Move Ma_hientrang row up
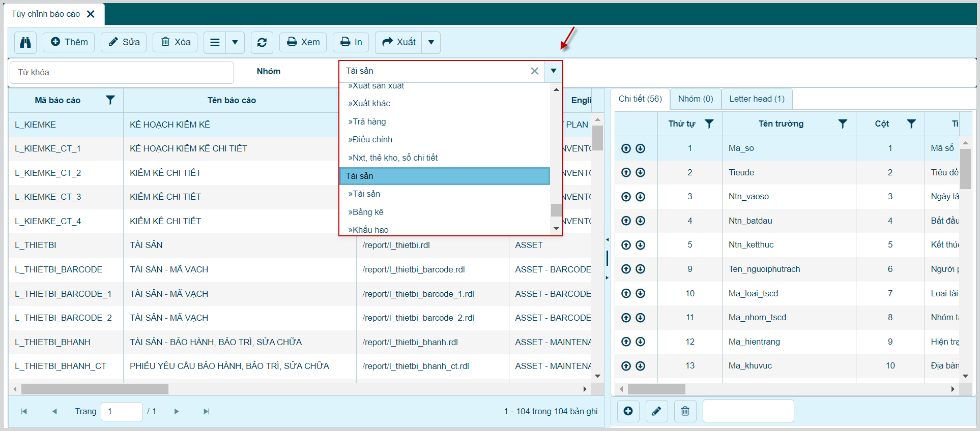The width and height of the screenshot is (980, 431). tap(626, 342)
